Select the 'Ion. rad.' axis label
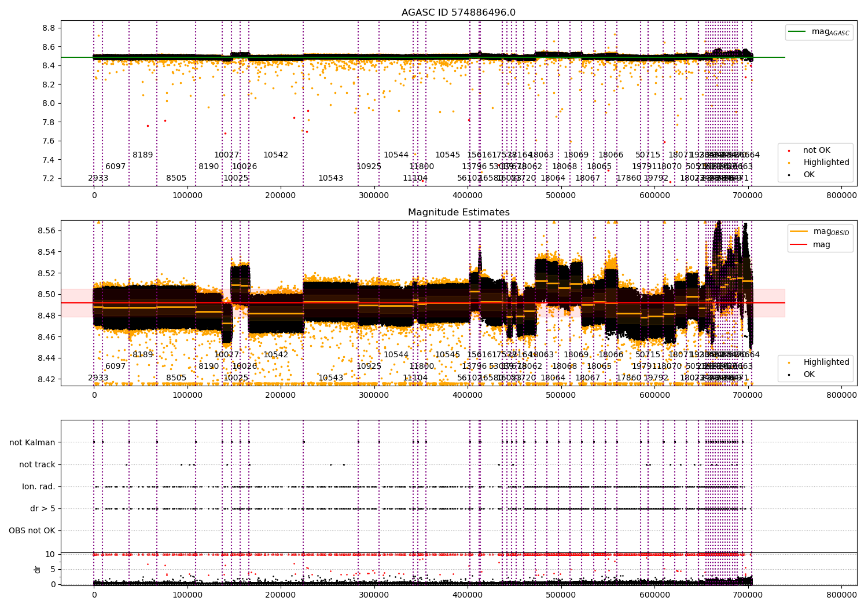 (x=39, y=486)
